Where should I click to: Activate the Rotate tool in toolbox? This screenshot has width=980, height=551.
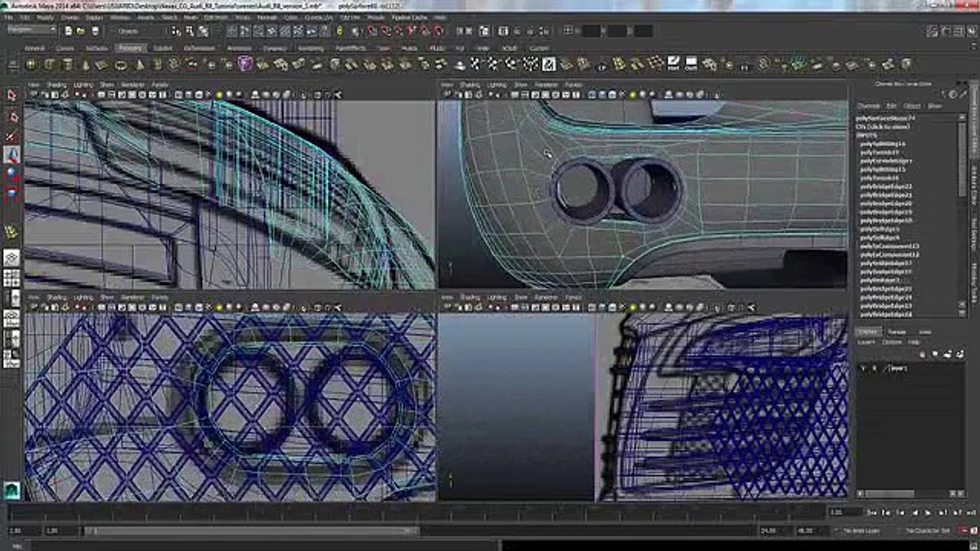pyautogui.click(x=11, y=174)
